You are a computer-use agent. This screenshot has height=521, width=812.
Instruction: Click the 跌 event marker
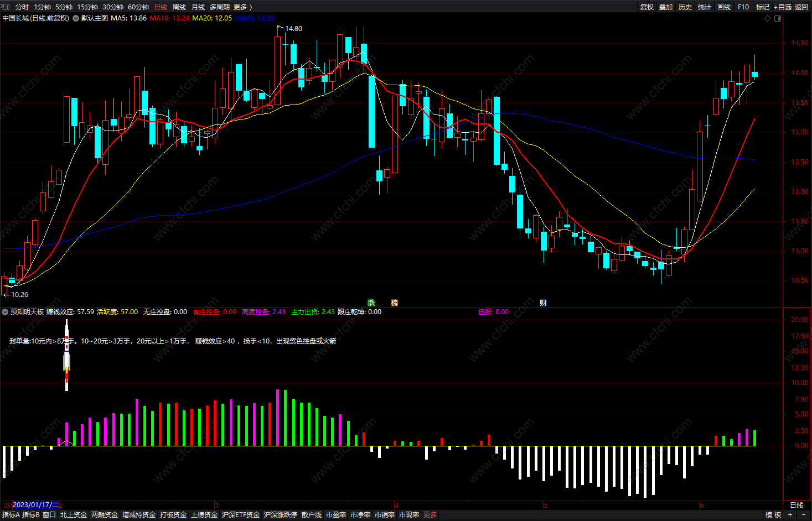[x=371, y=303]
